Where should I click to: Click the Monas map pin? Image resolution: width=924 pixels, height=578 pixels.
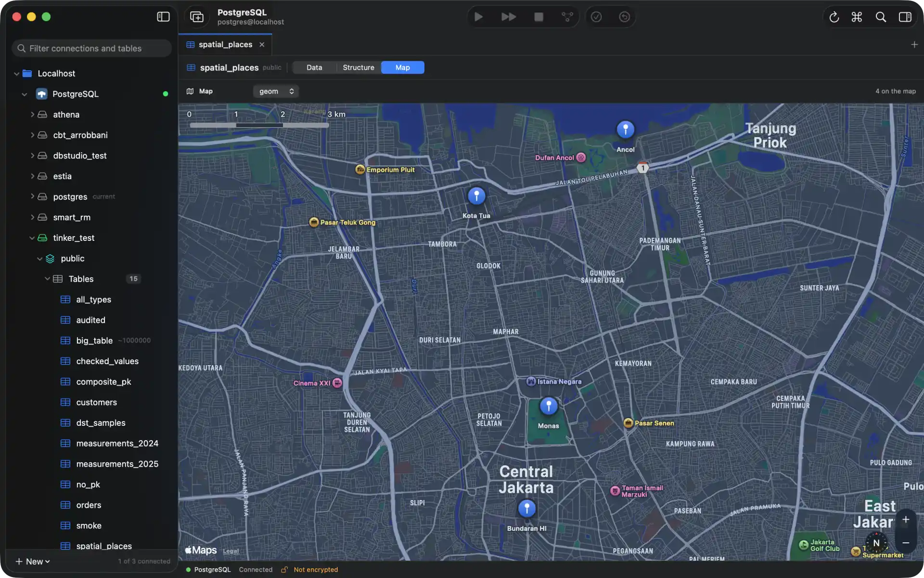click(549, 406)
